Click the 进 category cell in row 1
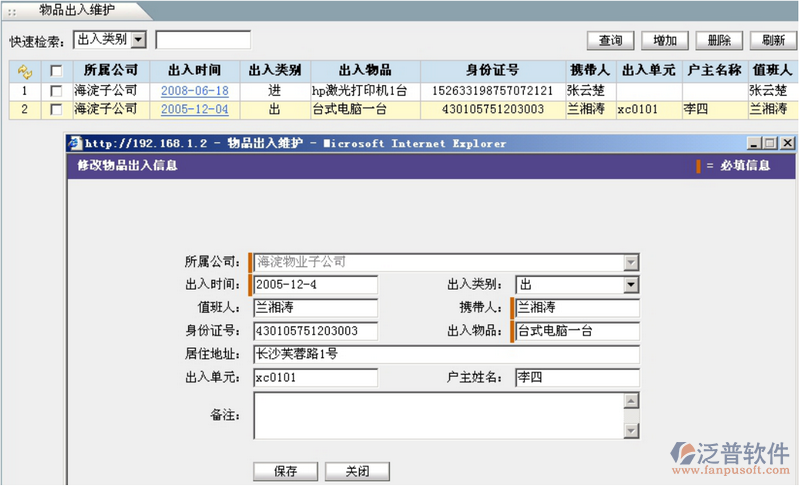Image resolution: width=800 pixels, height=486 pixels. [x=275, y=91]
